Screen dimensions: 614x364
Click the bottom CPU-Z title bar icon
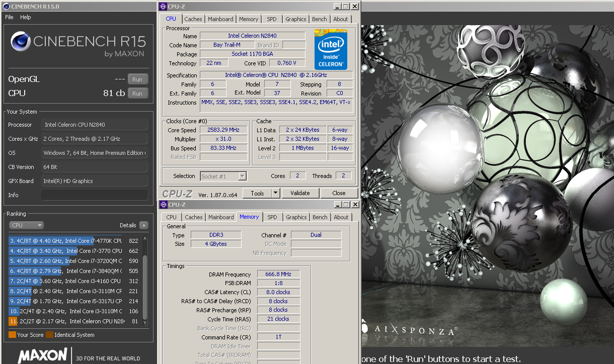click(x=164, y=205)
